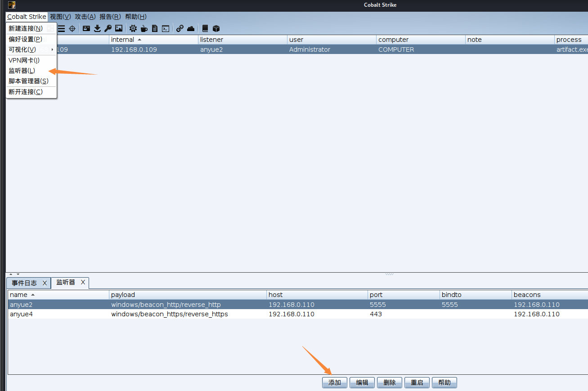This screenshot has height=391, width=588.
Task: Click the 添加 button
Action: pyautogui.click(x=335, y=382)
